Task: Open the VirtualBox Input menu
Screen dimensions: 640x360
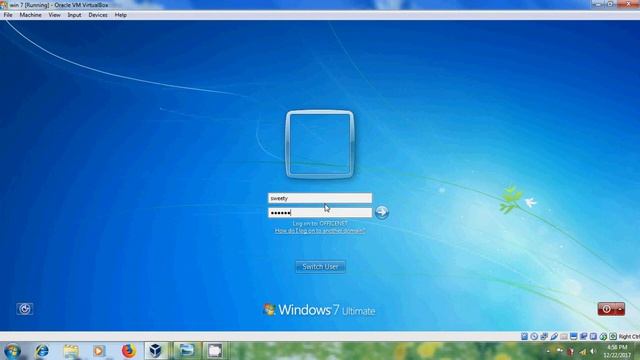Action: tap(74, 15)
